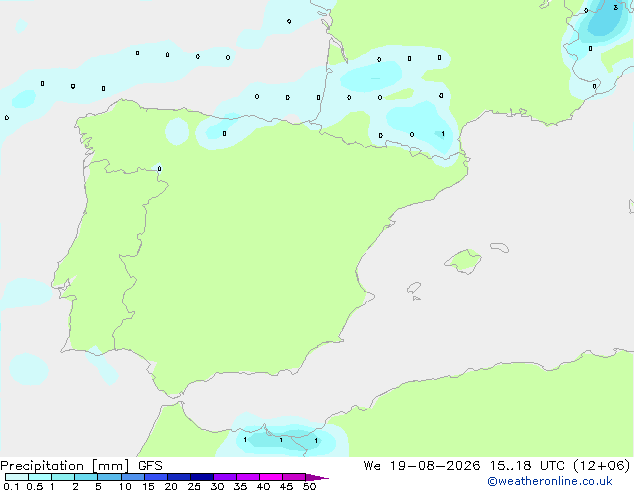Pick the legend swatch between 5 and 10
The image size is (634, 490).
tap(109, 477)
